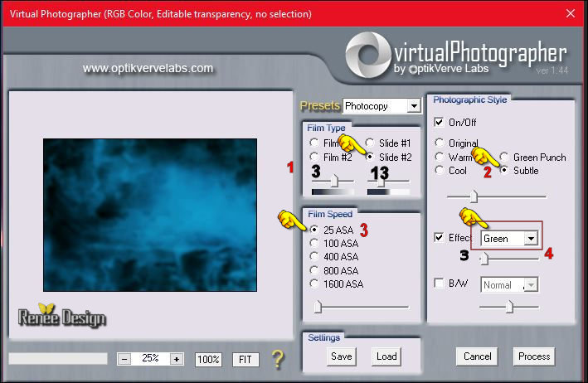Select 1600 ASA film speed
588x383 pixels.
pos(314,284)
